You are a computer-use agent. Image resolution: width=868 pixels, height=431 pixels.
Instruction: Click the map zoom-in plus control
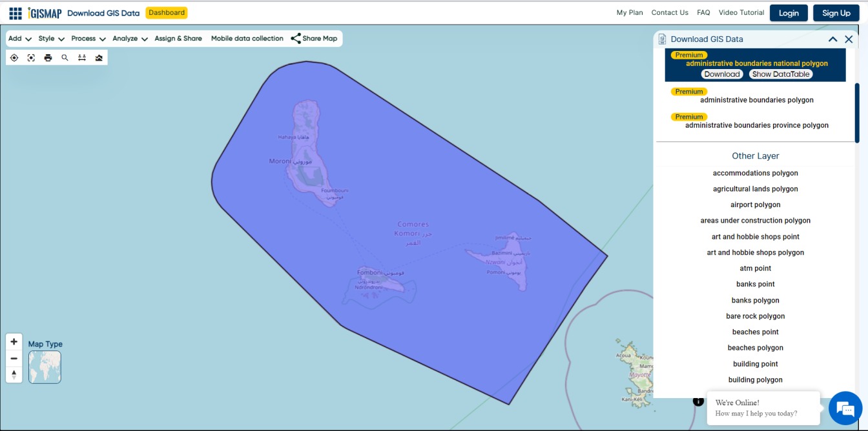[x=14, y=341]
